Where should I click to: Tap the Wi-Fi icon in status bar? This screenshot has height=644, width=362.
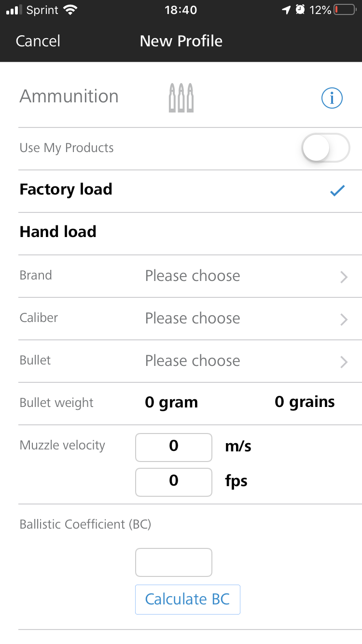pyautogui.click(x=70, y=10)
